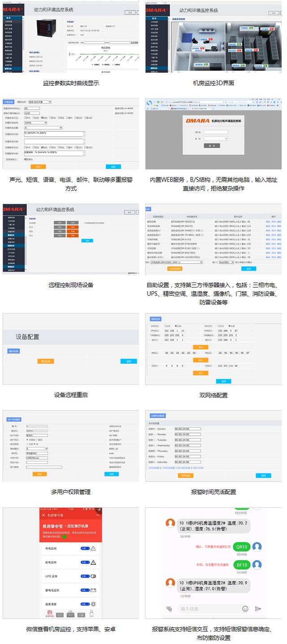287x644 pixels.
Task: Click the paperclip attachment icon in chat
Action: click(169, 609)
